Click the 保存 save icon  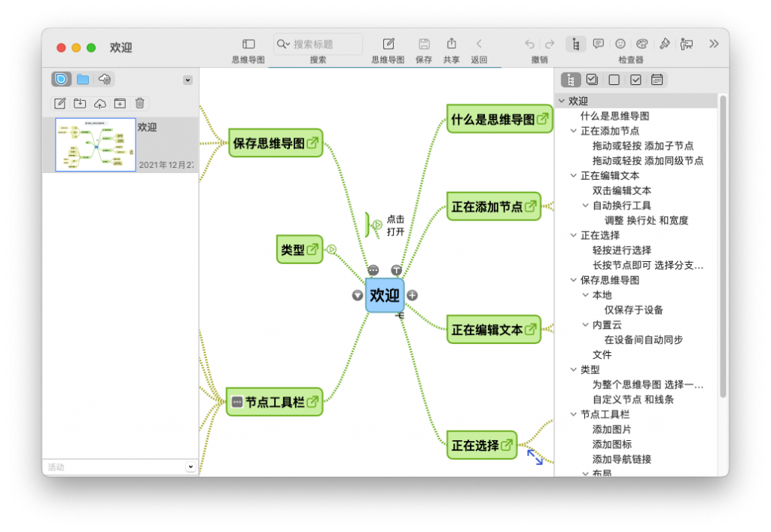[424, 44]
